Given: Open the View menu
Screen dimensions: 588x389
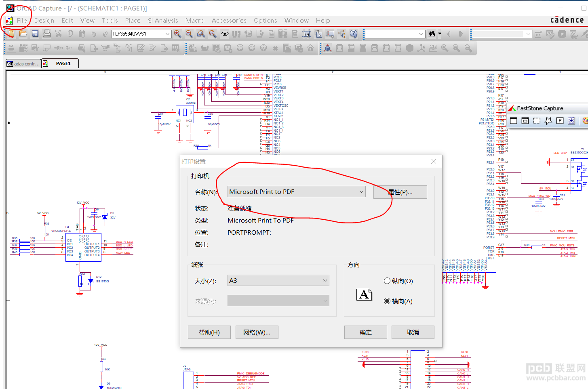Looking at the screenshot, I should tap(87, 20).
